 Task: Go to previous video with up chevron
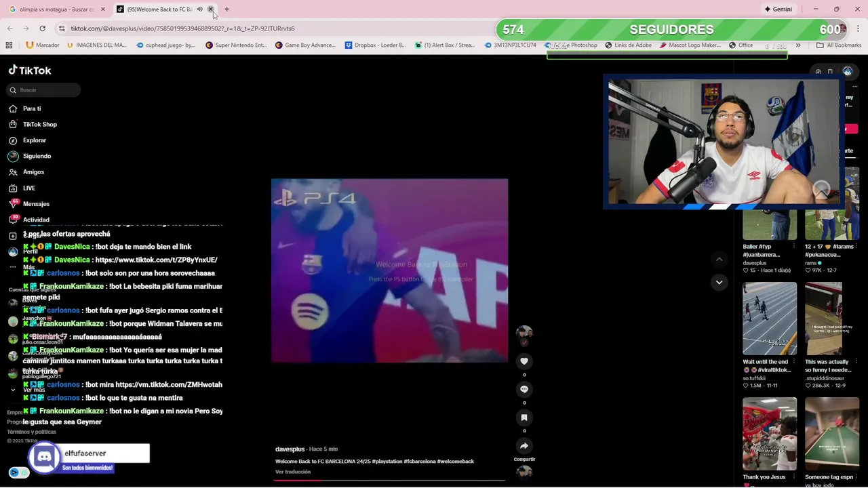pyautogui.click(x=719, y=259)
